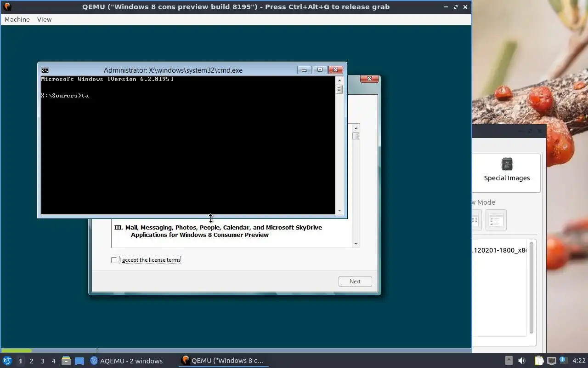Viewport: 588px width, 368px height.
Task: Open the volume speaker tray icon
Action: click(x=521, y=361)
